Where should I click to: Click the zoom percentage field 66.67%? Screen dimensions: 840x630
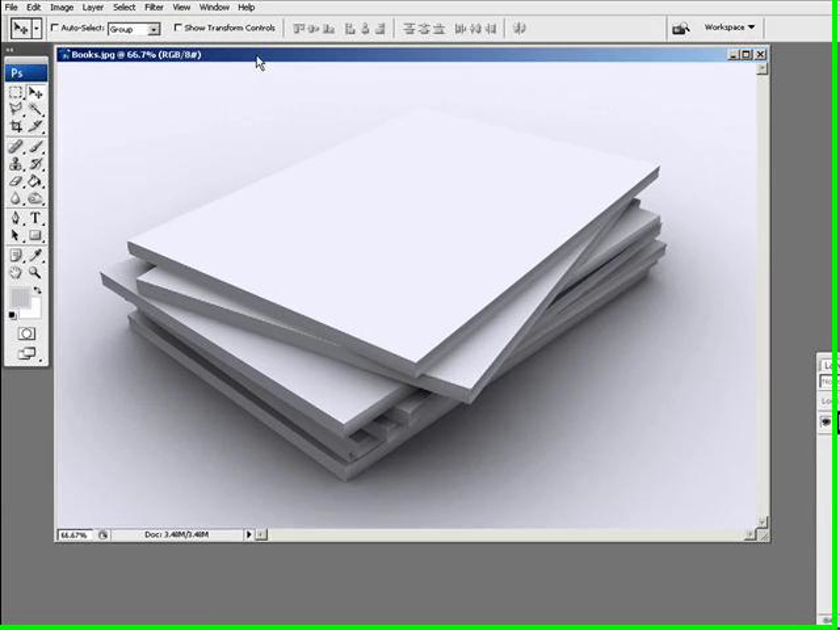[74, 535]
